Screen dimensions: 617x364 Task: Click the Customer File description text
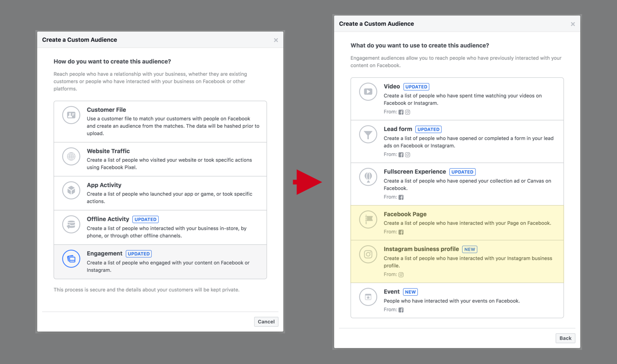click(173, 126)
